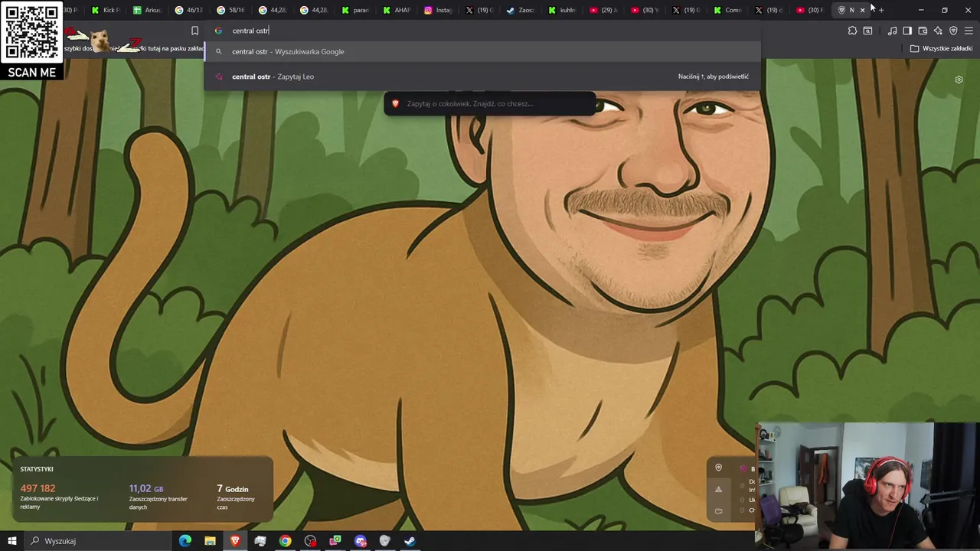
Task: Open the Brave Wallet icon
Action: coord(923,31)
